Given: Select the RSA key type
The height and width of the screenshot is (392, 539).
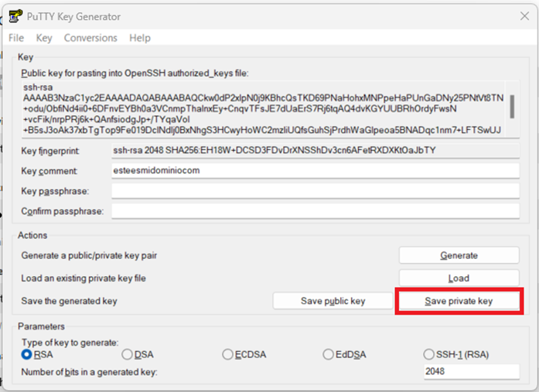Looking at the screenshot, I should (27, 355).
